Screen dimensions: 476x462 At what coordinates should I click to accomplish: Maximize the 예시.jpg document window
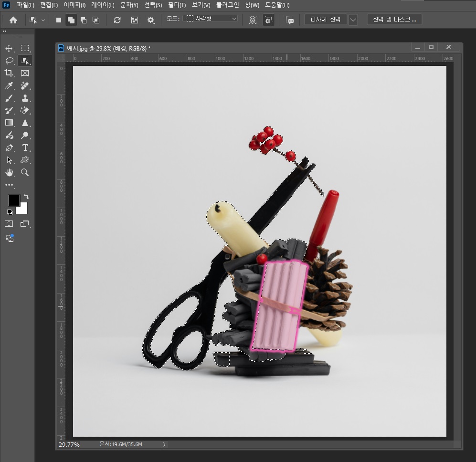[x=431, y=47]
